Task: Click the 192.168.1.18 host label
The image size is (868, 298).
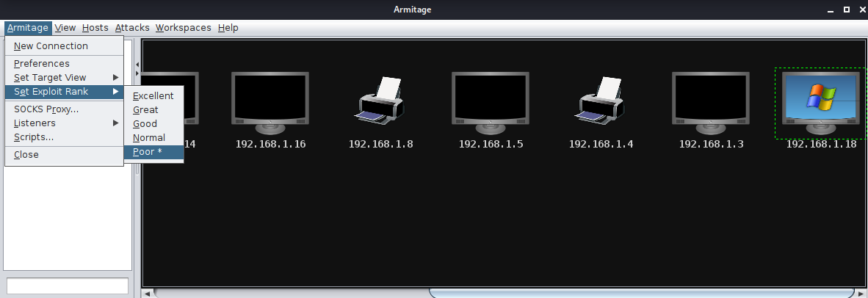Action: tap(821, 144)
